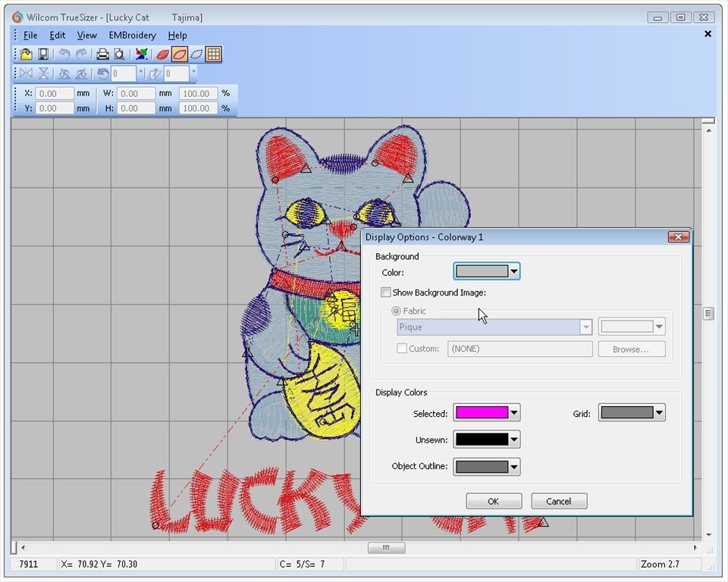Click the Rotate Right icon
The height and width of the screenshot is (582, 728).
(x=81, y=74)
